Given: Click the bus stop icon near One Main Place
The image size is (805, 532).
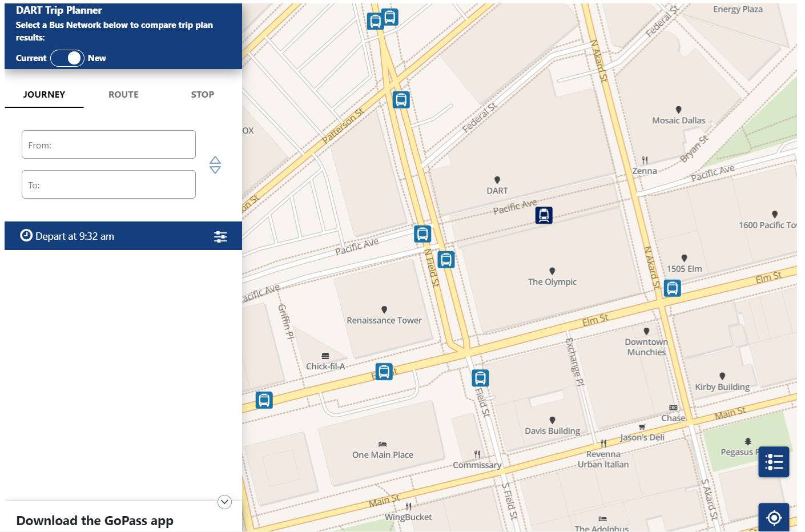Looking at the screenshot, I should click(264, 400).
